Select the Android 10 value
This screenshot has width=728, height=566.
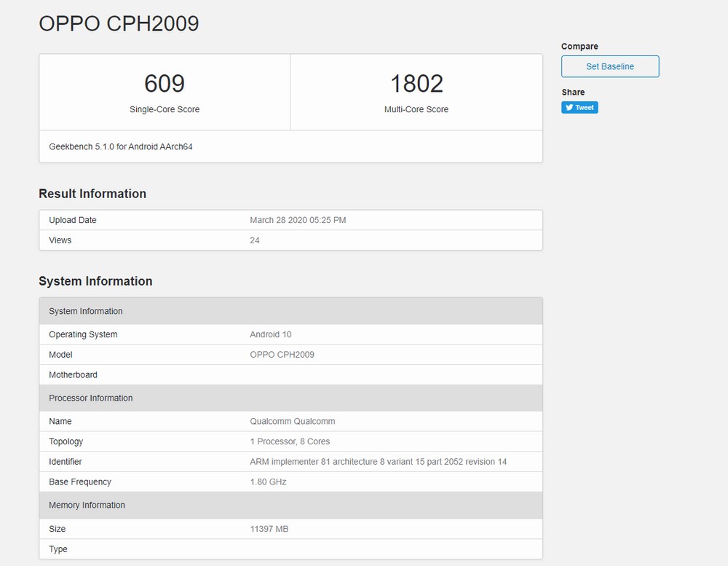(271, 334)
